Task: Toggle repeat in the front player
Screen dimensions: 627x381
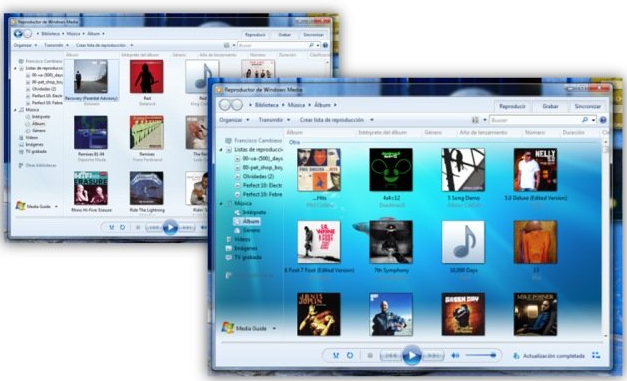Action: (350, 355)
